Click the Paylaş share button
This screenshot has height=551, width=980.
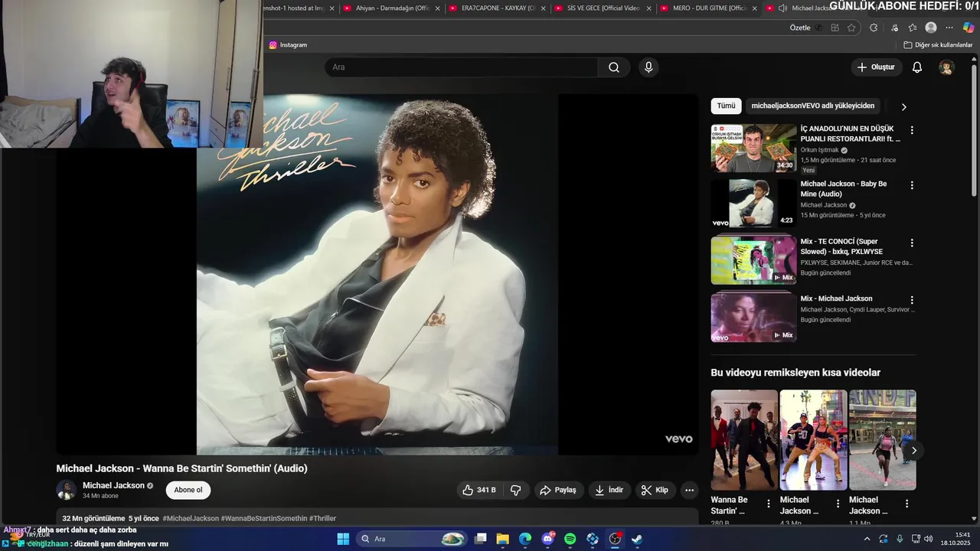tap(558, 490)
